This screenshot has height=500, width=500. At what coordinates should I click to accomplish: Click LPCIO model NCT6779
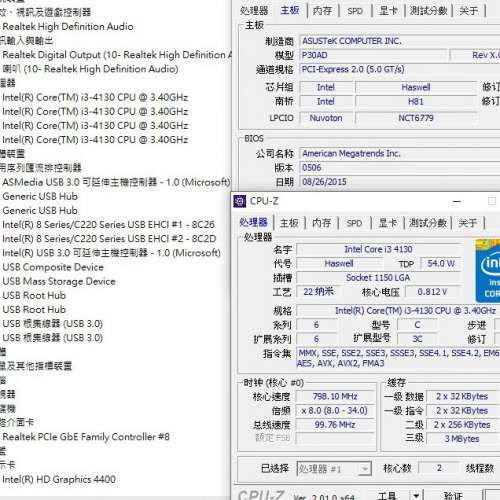click(x=416, y=118)
